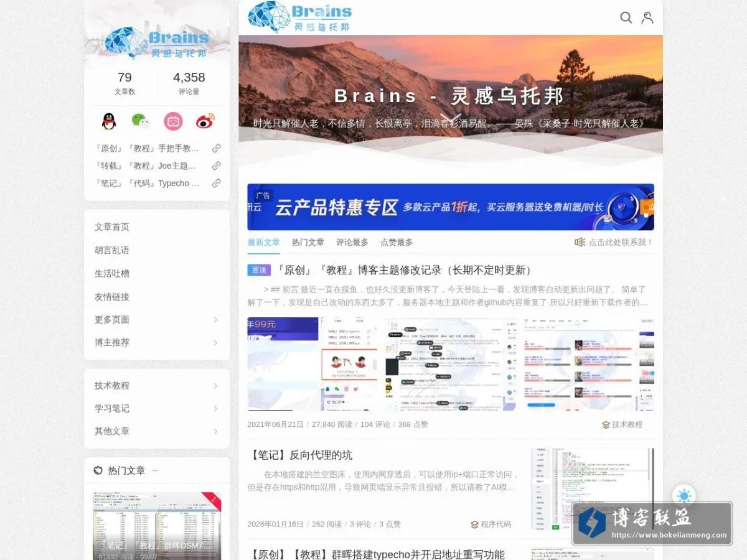
Task: Open 『原创』『教程』手把手教 sidebar link
Action: tap(147, 148)
